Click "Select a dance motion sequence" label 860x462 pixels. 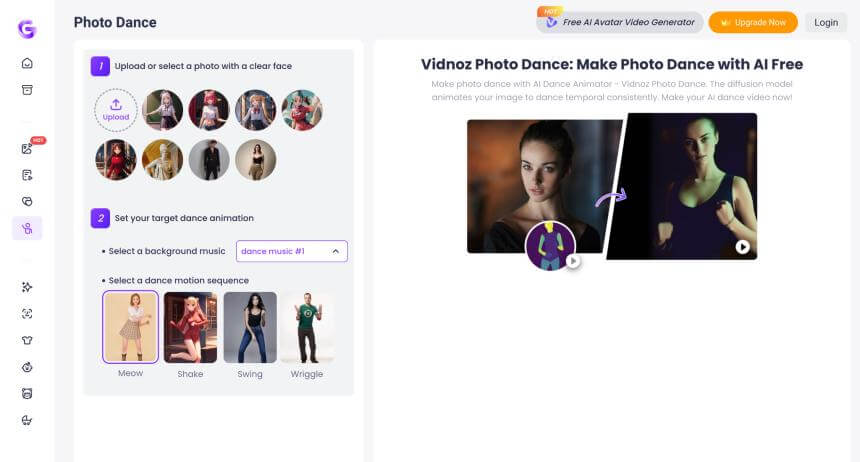coord(178,280)
